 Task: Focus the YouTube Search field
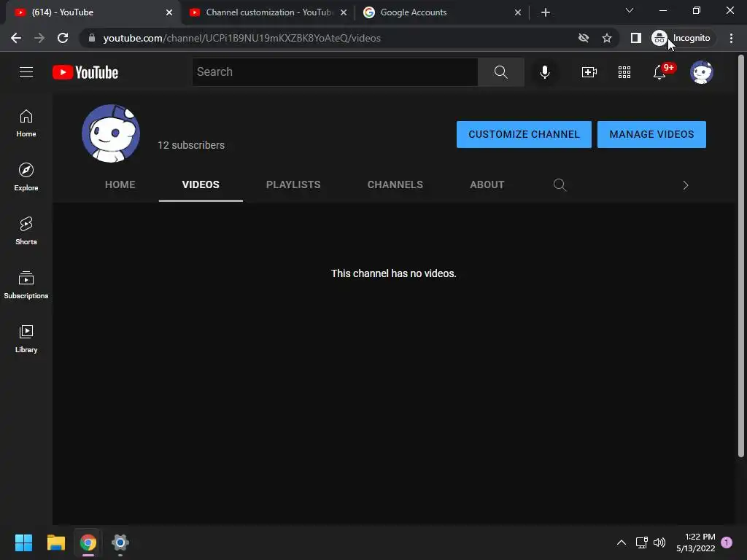click(335, 72)
